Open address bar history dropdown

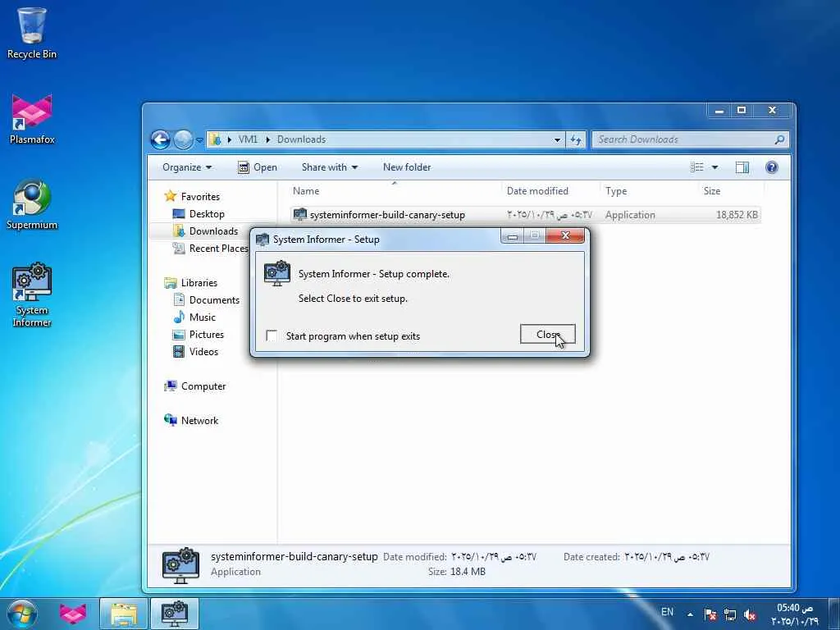tap(557, 139)
